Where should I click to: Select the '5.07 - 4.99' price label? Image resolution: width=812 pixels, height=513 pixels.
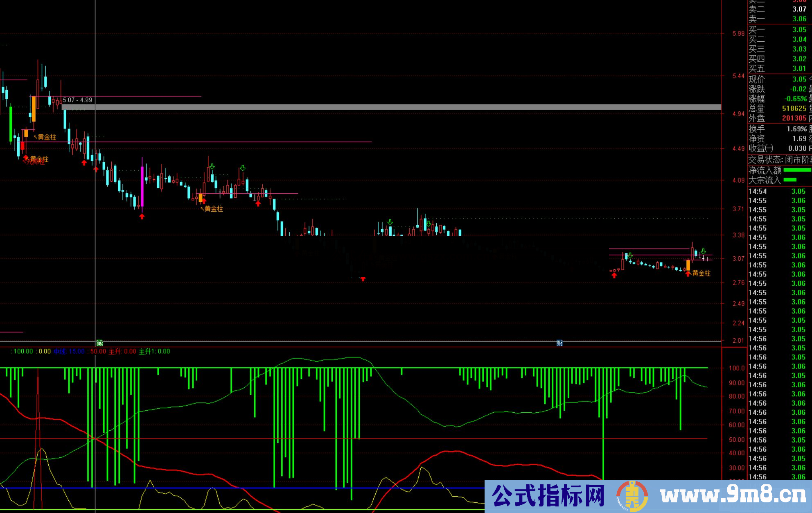77,100
